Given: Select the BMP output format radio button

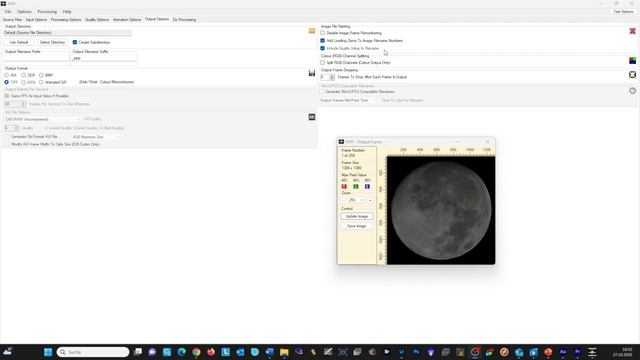Looking at the screenshot, I should tap(41, 75).
